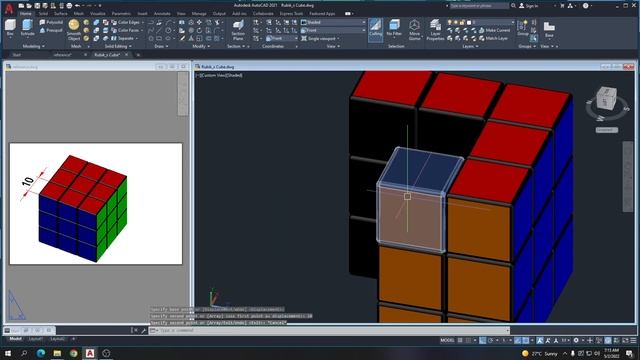The height and width of the screenshot is (360, 640).
Task: Toggle object snap tracking in status bar
Action: 518,340
